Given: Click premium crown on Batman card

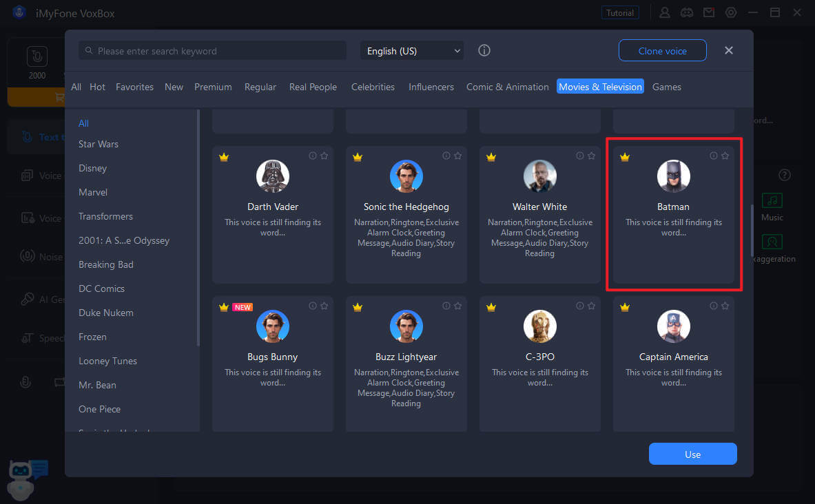Looking at the screenshot, I should coord(625,157).
